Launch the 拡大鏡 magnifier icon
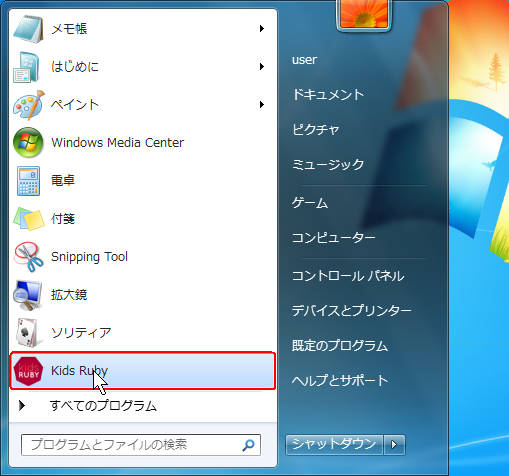This screenshot has width=509, height=476. 28,295
